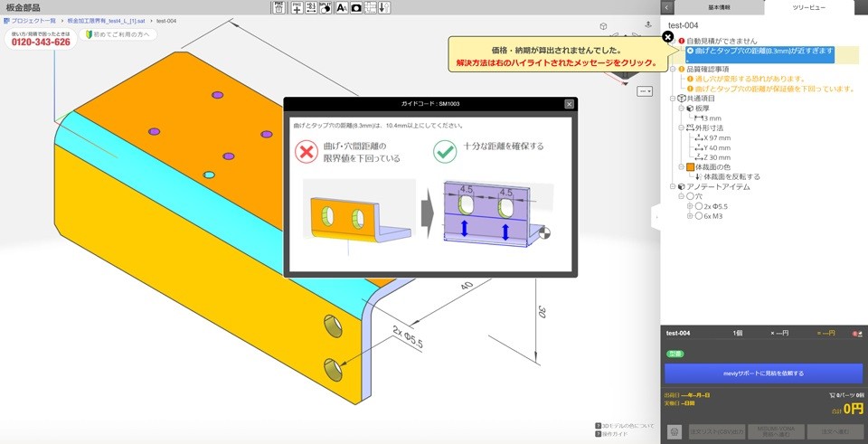Click the 2x Φ5.5 annotation label on model

point(408,336)
